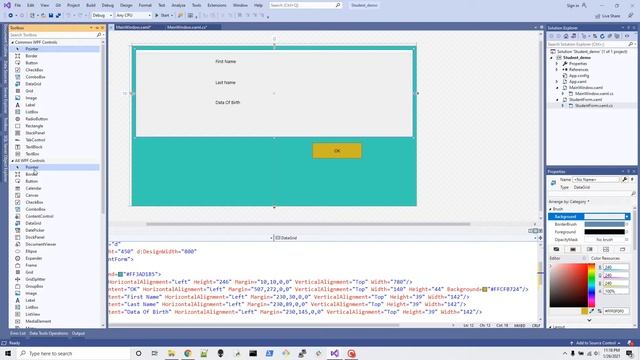640x360 pixels.
Task: Collapse the Common WPF Controls group
Action: tap(12, 42)
